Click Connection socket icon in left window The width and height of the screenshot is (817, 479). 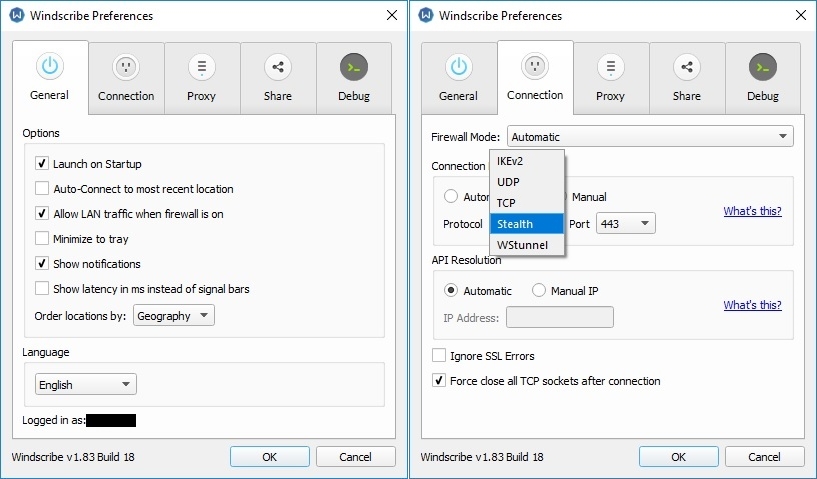pos(126,67)
